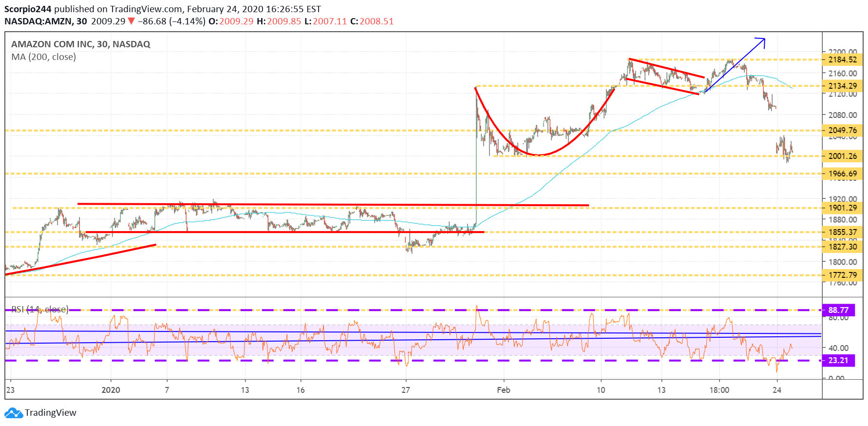
Task: Click the 2049.76 price level label
Action: click(x=842, y=130)
